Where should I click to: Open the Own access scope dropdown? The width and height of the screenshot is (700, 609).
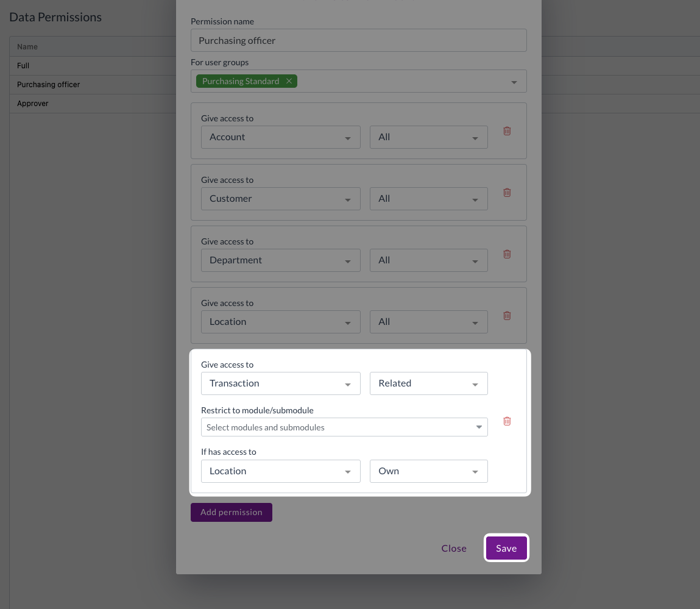(428, 471)
